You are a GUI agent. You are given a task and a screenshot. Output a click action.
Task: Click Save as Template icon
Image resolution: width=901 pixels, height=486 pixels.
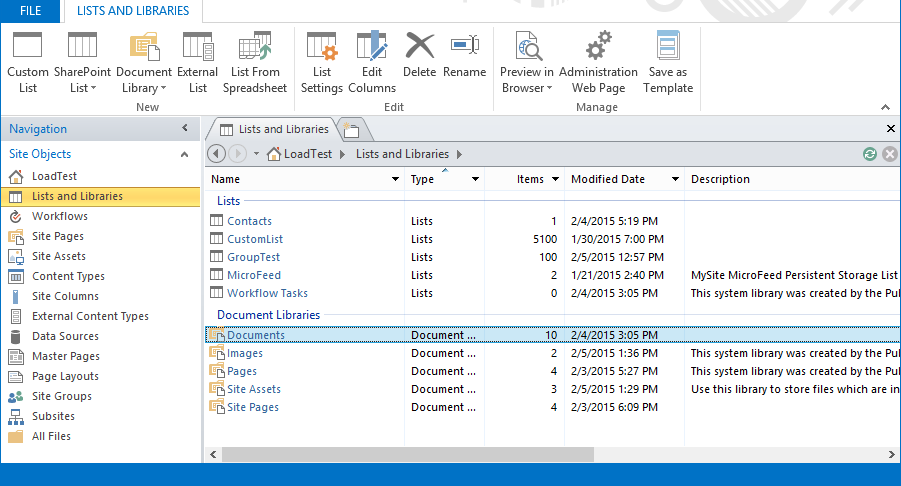click(x=668, y=47)
